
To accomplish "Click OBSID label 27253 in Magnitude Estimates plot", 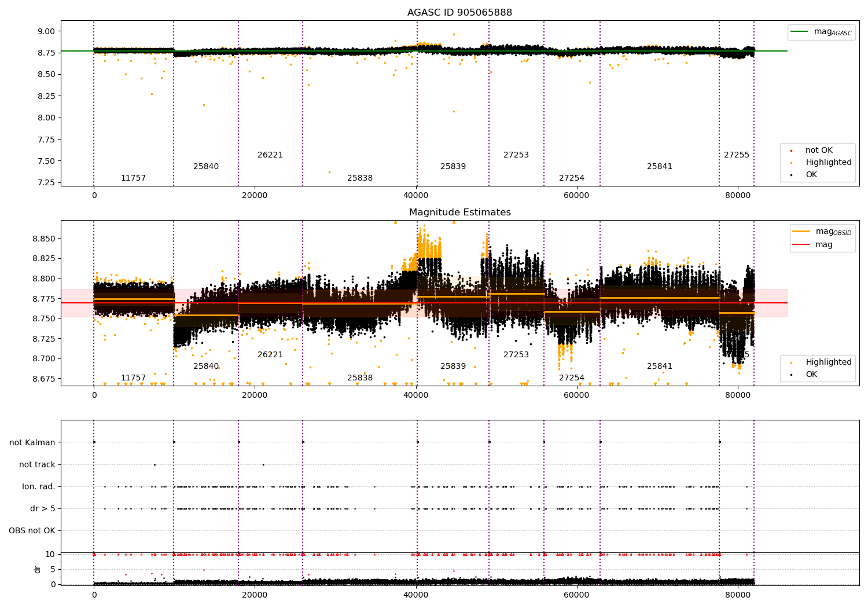I will [x=516, y=355].
